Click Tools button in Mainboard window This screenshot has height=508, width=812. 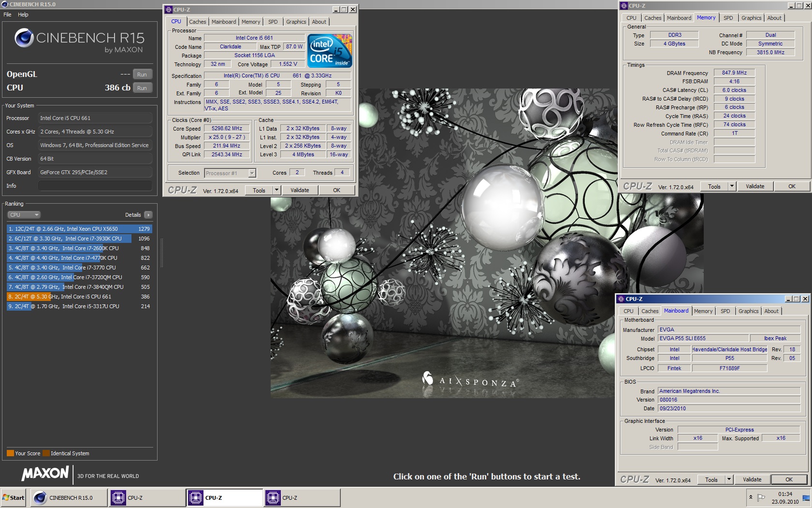coord(711,479)
